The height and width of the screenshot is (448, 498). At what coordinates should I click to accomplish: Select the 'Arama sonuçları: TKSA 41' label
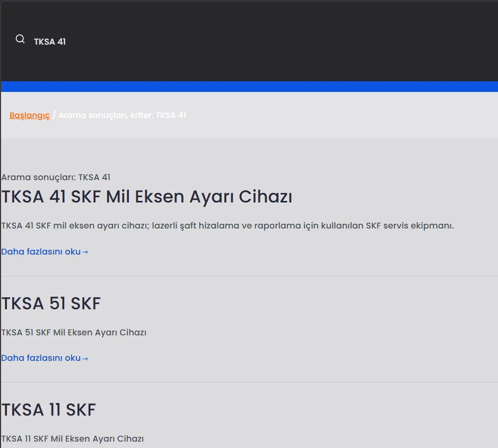(x=56, y=177)
